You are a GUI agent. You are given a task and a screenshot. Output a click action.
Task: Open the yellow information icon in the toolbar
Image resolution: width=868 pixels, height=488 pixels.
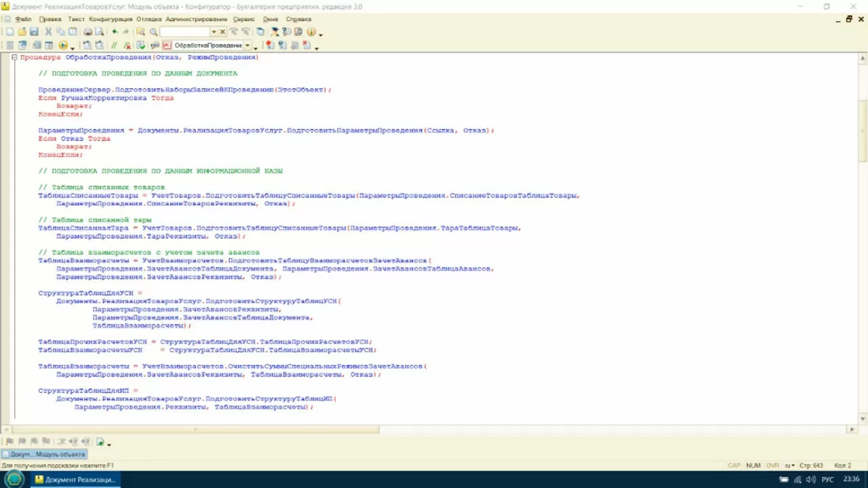(x=311, y=32)
